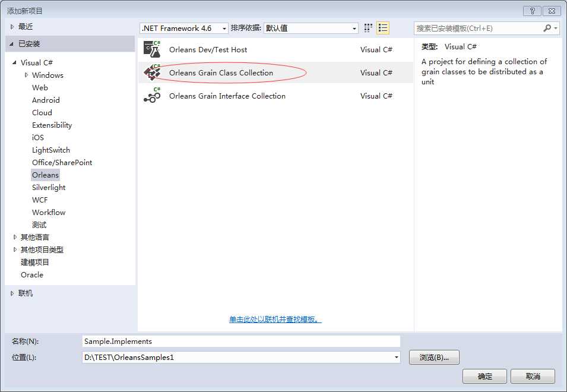Click the Orleans Grain Class Collection icon
Screen dimensions: 567x392
pos(152,72)
